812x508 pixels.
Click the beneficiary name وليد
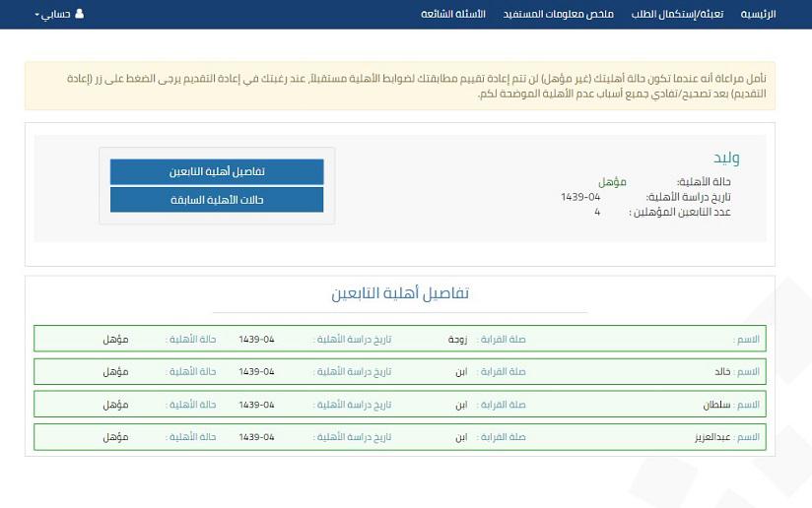(726, 158)
